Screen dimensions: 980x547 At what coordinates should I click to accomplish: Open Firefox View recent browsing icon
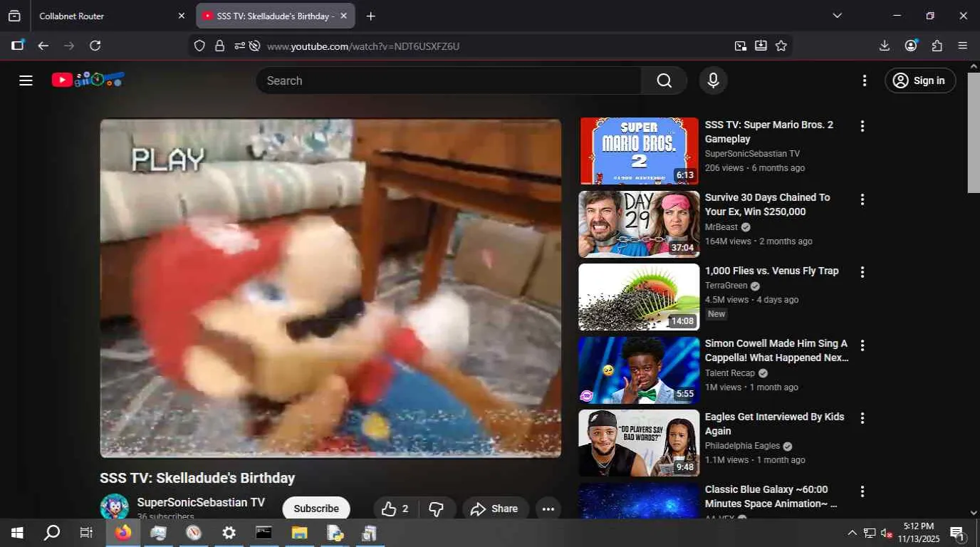pyautogui.click(x=14, y=16)
